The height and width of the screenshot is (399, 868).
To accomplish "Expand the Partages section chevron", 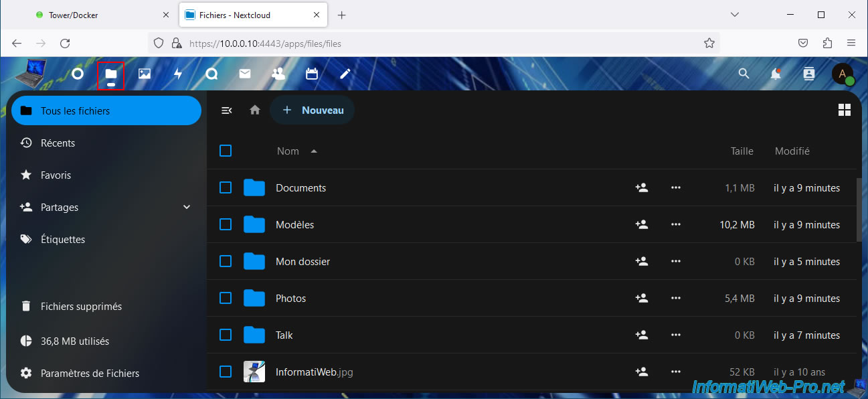I will click(x=187, y=208).
